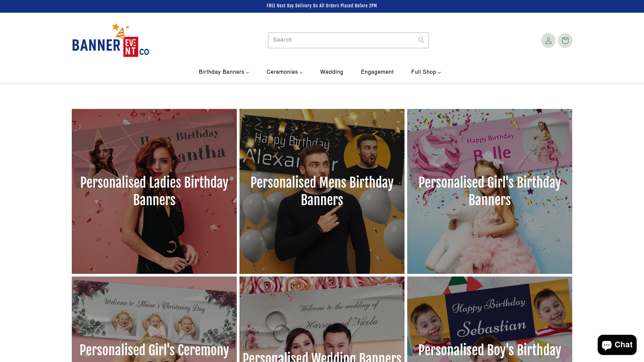Open Personalised Girl's Ceremony collection tile
Viewport: 644px width, 362px height.
154,319
